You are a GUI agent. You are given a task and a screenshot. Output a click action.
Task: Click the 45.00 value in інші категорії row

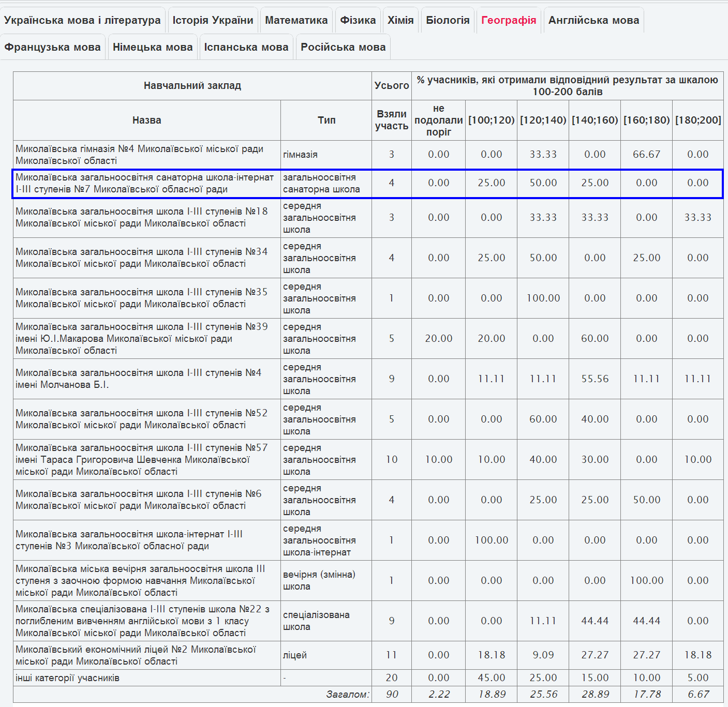pos(492,678)
